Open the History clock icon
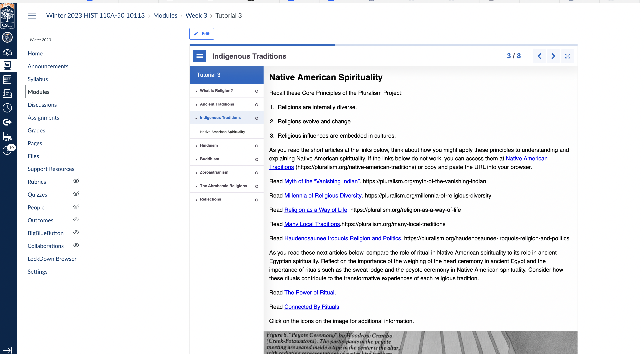The width and height of the screenshot is (644, 354). (x=7, y=108)
